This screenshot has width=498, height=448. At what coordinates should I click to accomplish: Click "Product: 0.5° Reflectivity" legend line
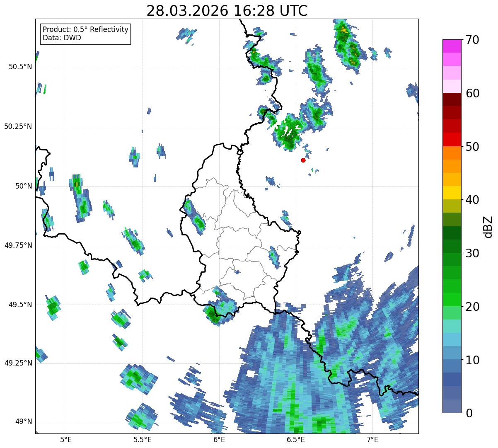[x=85, y=30]
